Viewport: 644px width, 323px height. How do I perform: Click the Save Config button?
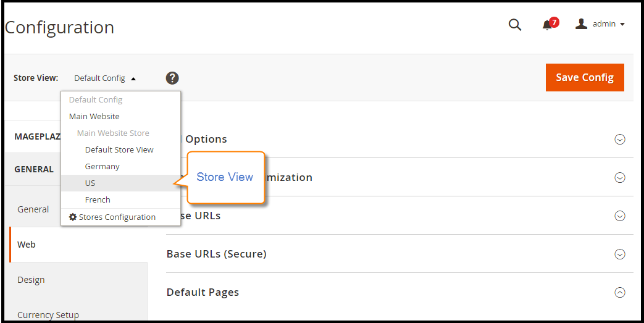tap(585, 77)
